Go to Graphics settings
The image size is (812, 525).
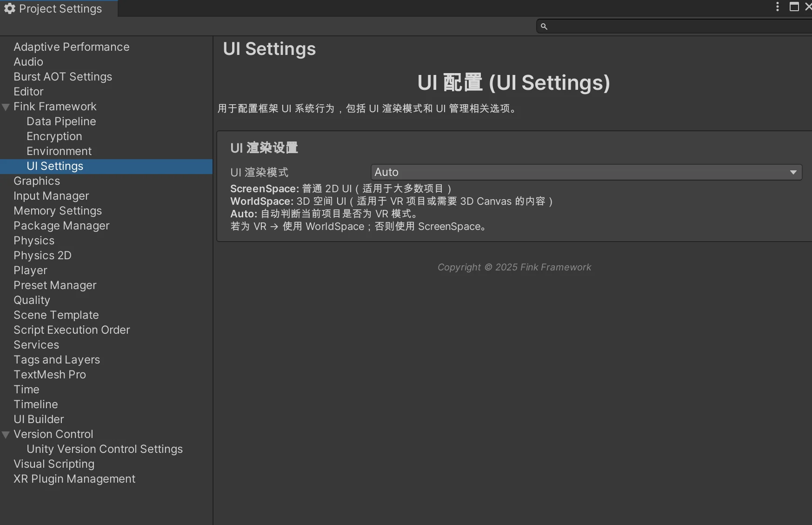pos(37,181)
